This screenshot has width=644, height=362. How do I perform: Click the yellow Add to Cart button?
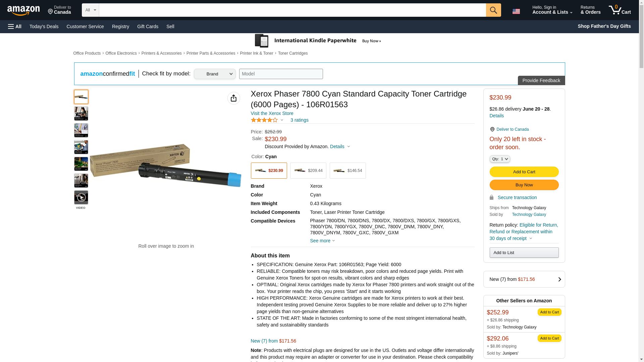524,172
